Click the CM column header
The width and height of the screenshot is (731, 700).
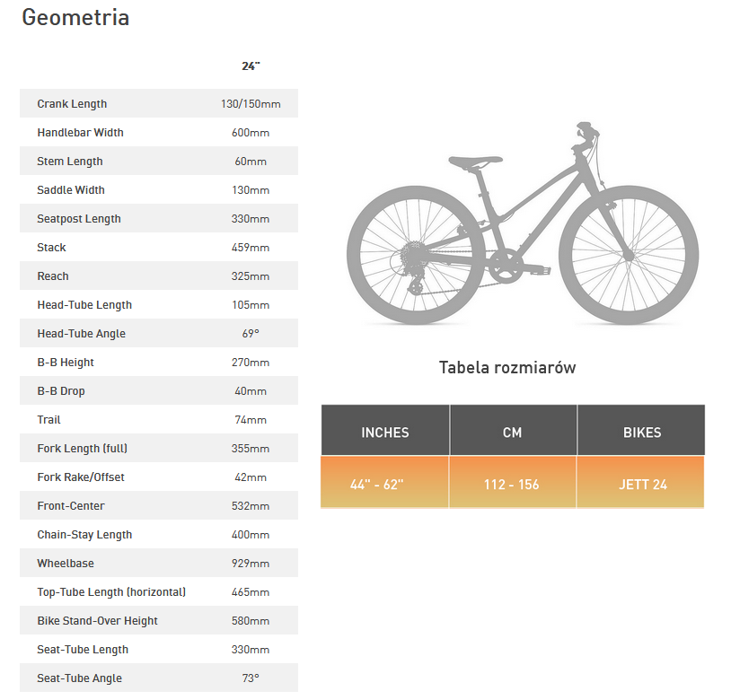(513, 431)
